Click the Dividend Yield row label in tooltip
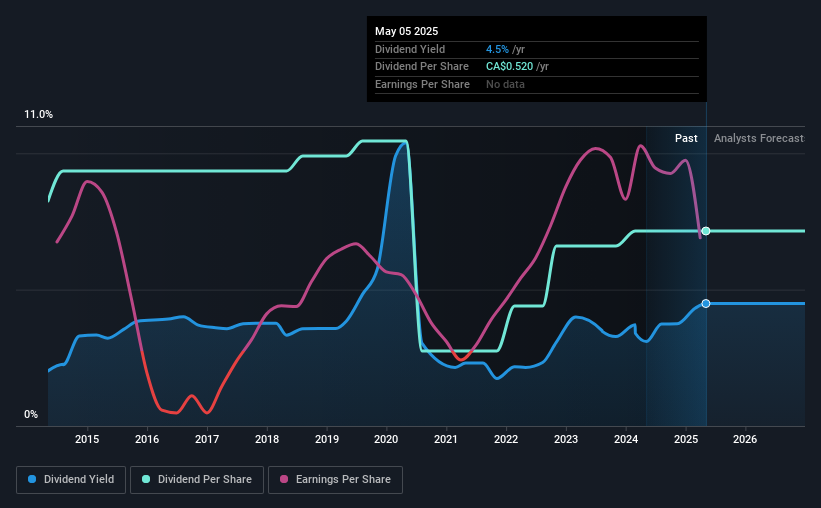This screenshot has height=508, width=821. point(410,49)
